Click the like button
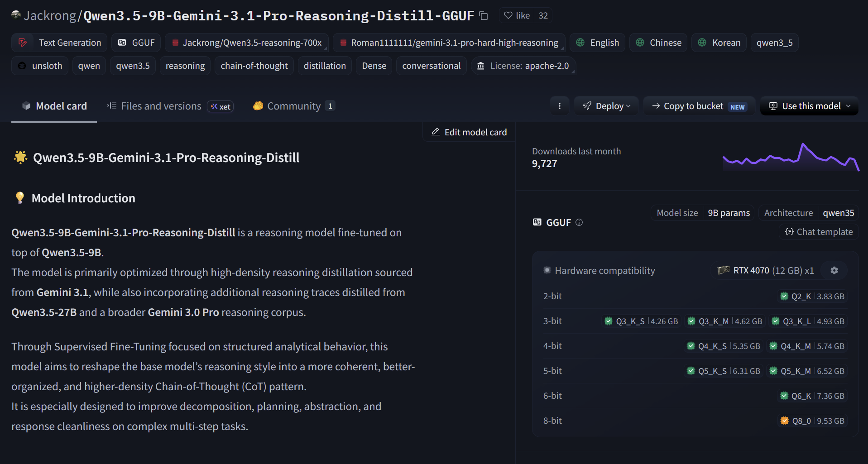The width and height of the screenshot is (868, 464). coord(517,15)
